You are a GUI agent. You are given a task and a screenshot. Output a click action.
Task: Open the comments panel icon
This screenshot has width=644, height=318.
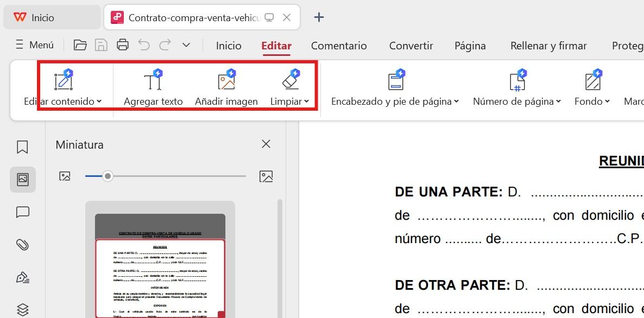(x=22, y=212)
